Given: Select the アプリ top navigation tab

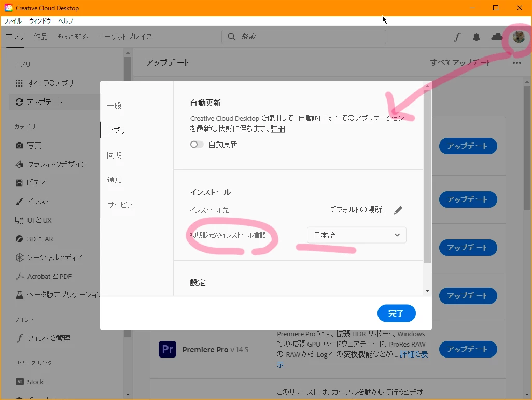Looking at the screenshot, I should [x=15, y=37].
